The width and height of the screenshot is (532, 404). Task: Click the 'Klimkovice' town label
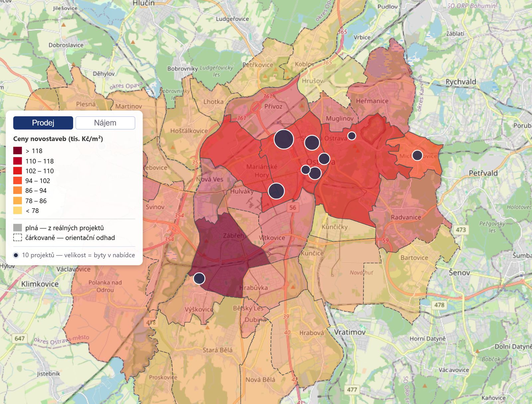click(40, 284)
